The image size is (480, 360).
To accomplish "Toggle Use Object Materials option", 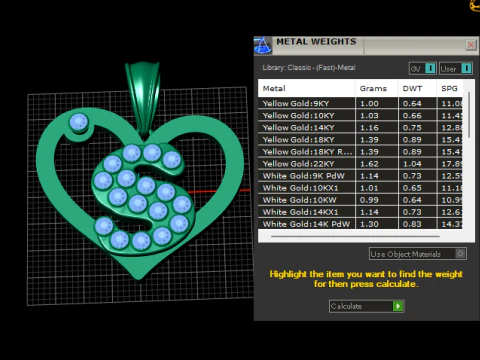I will (x=418, y=254).
